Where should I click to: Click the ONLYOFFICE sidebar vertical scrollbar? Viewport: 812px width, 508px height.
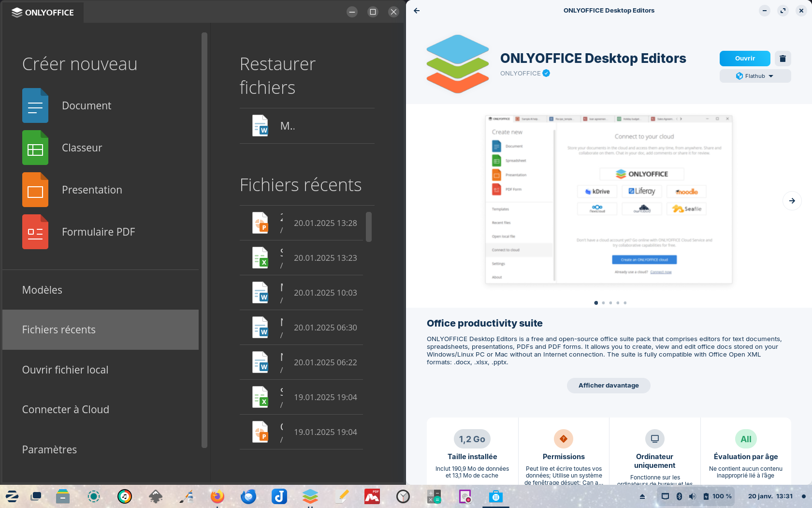point(204,240)
